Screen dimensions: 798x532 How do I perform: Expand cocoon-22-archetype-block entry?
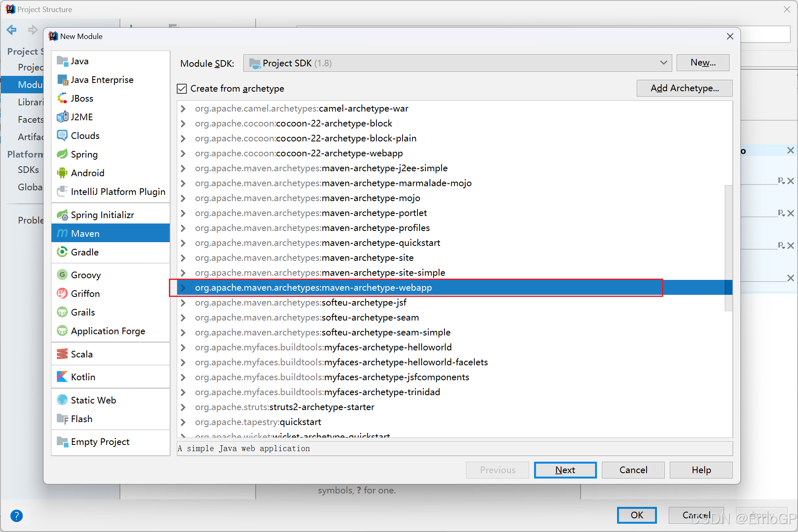(x=183, y=124)
